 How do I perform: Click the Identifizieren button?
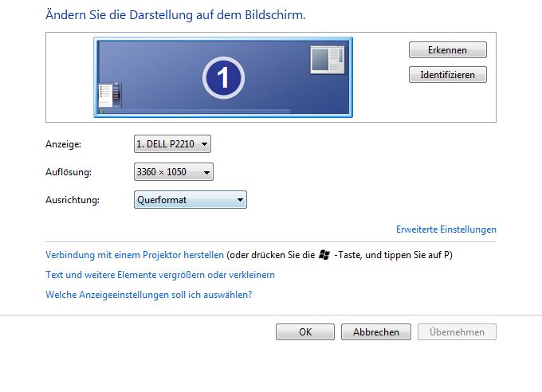[448, 75]
